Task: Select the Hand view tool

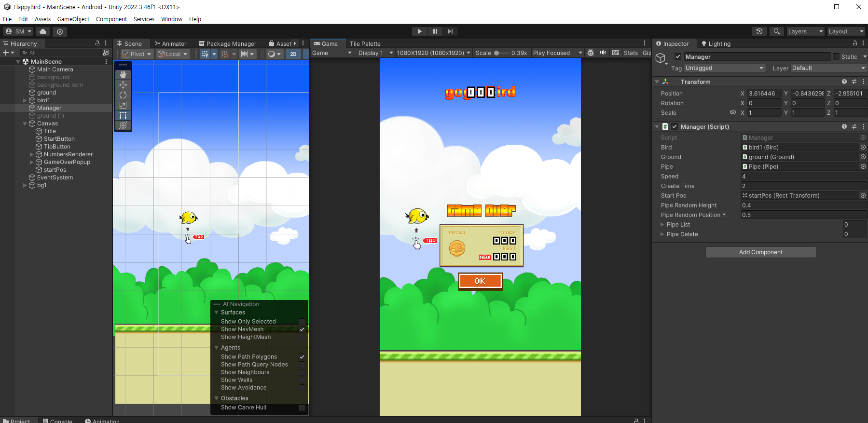Action: [x=123, y=75]
